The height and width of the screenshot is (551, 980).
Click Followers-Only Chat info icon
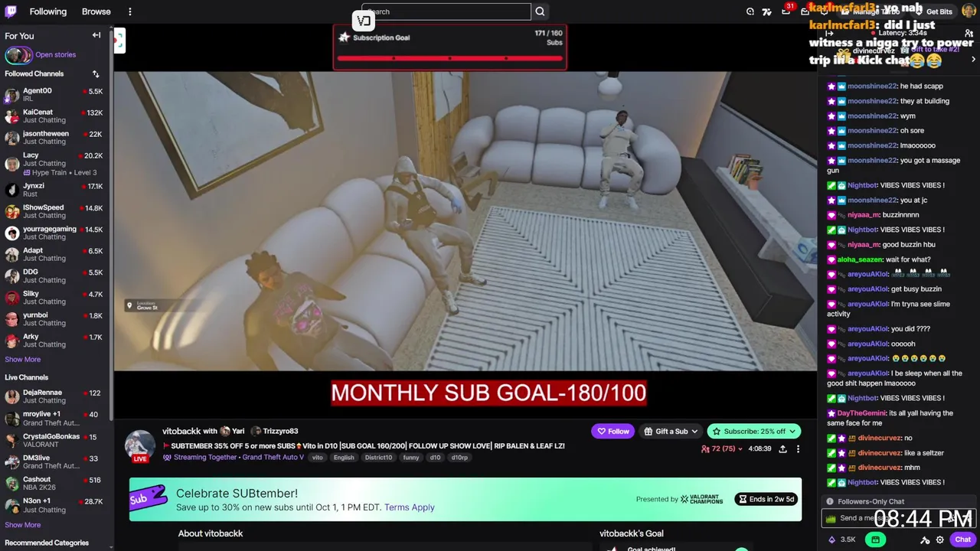point(830,501)
